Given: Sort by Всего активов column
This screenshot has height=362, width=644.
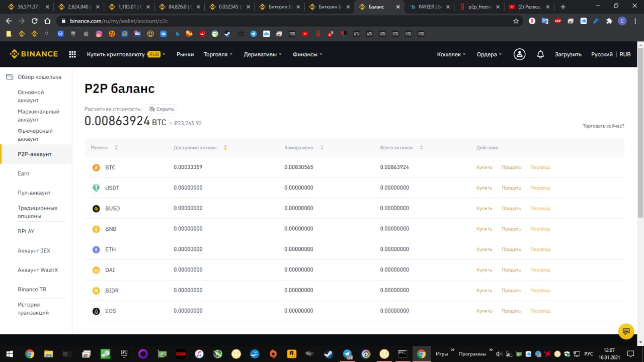Looking at the screenshot, I should [x=401, y=148].
